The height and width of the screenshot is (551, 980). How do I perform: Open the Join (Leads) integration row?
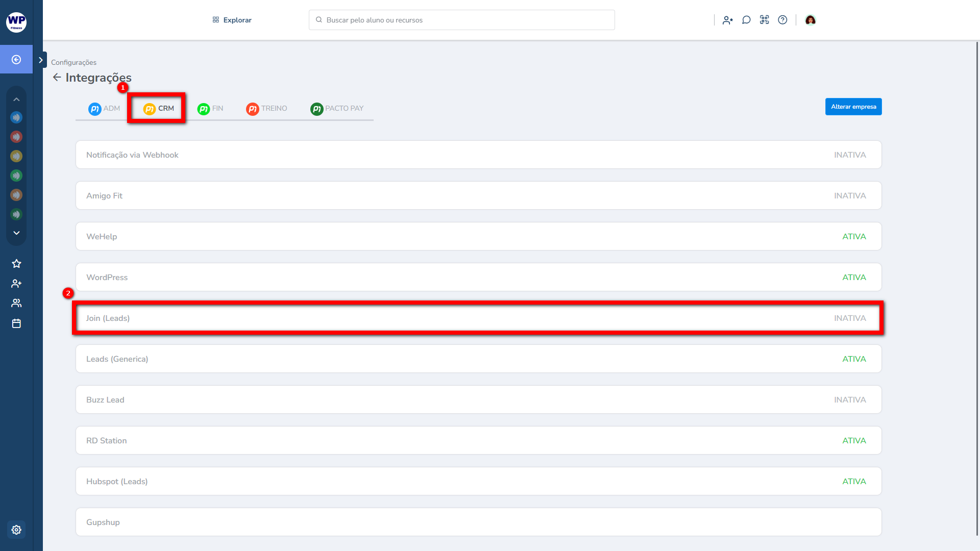pos(478,318)
